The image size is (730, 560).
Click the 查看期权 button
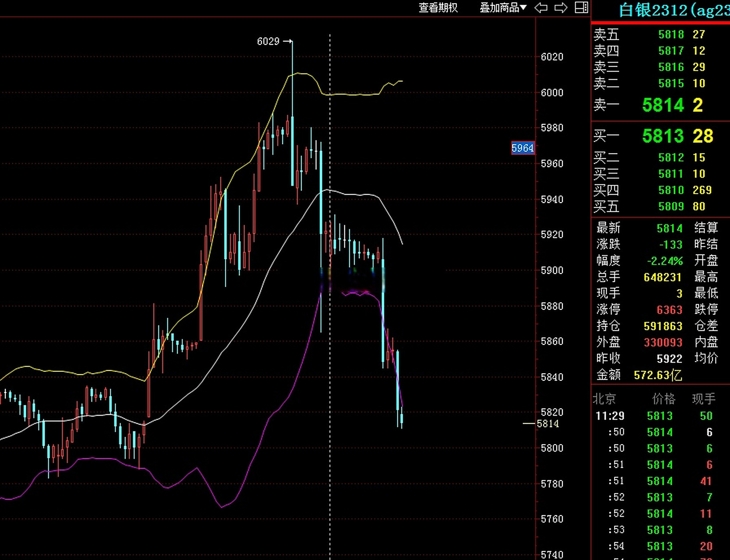[438, 8]
